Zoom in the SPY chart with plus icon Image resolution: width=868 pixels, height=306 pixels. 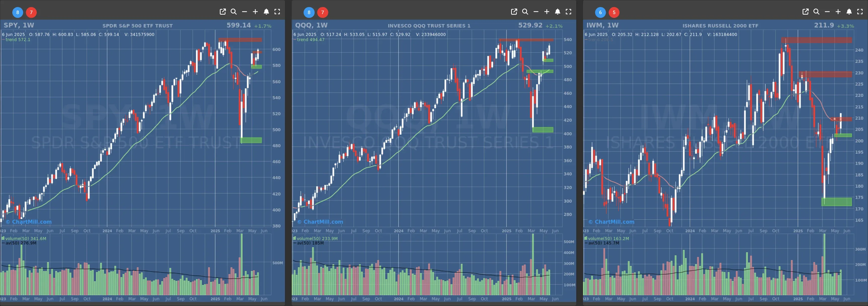point(255,12)
